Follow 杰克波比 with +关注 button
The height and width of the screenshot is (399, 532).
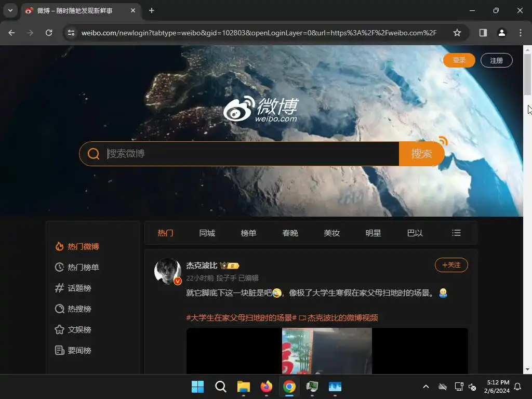pos(451,265)
